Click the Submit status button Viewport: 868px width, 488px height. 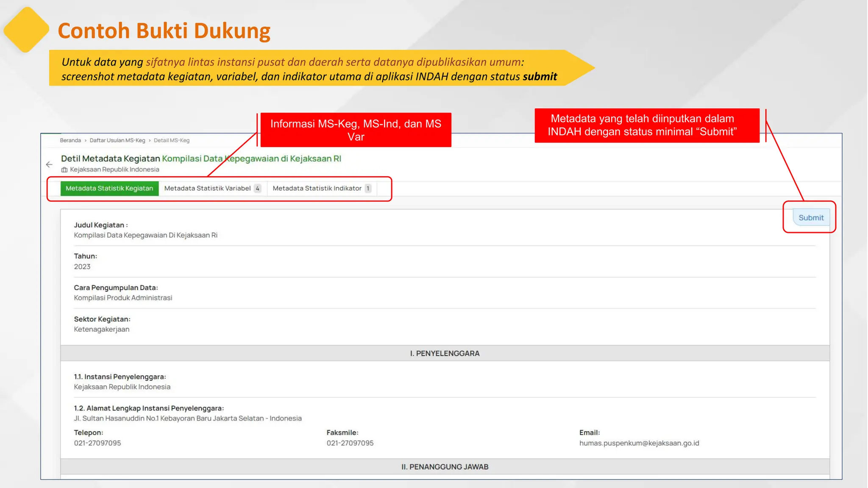pyautogui.click(x=811, y=218)
